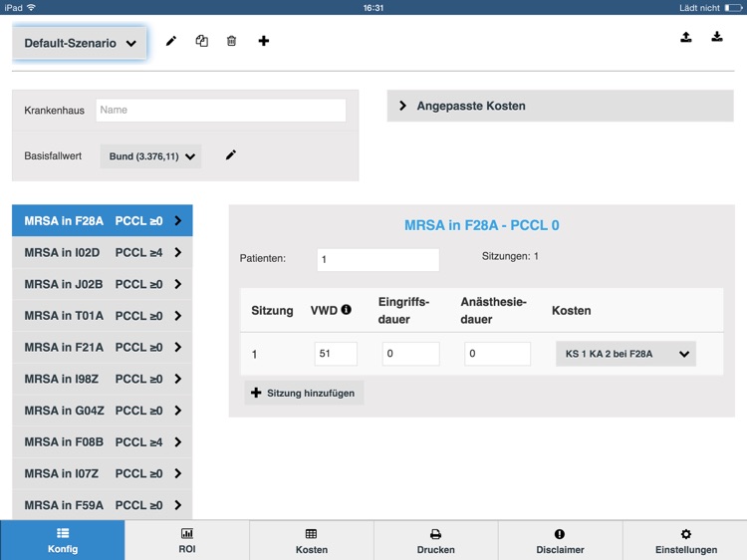The height and width of the screenshot is (560, 747).
Task: Open the KS 1 KA 2 bei F28A dropdown
Action: coord(626,354)
